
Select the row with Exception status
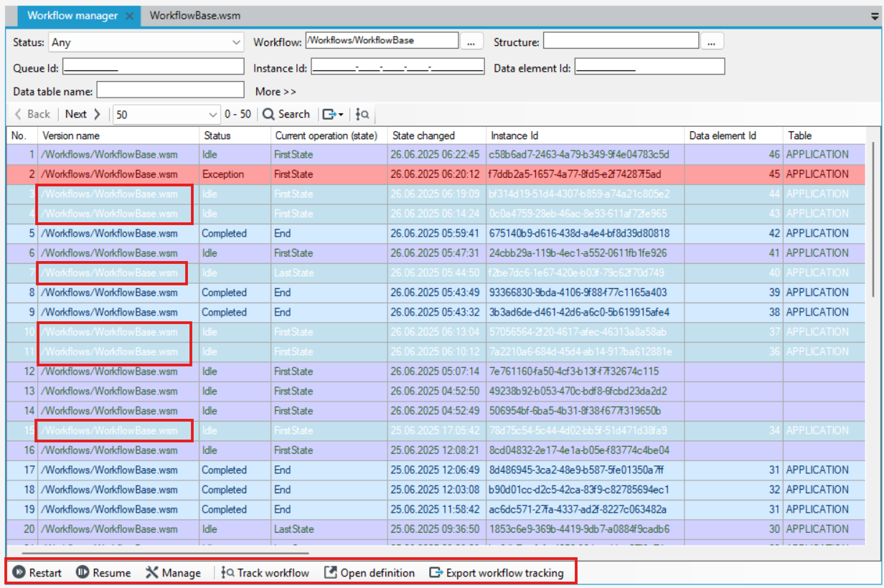[x=436, y=174]
